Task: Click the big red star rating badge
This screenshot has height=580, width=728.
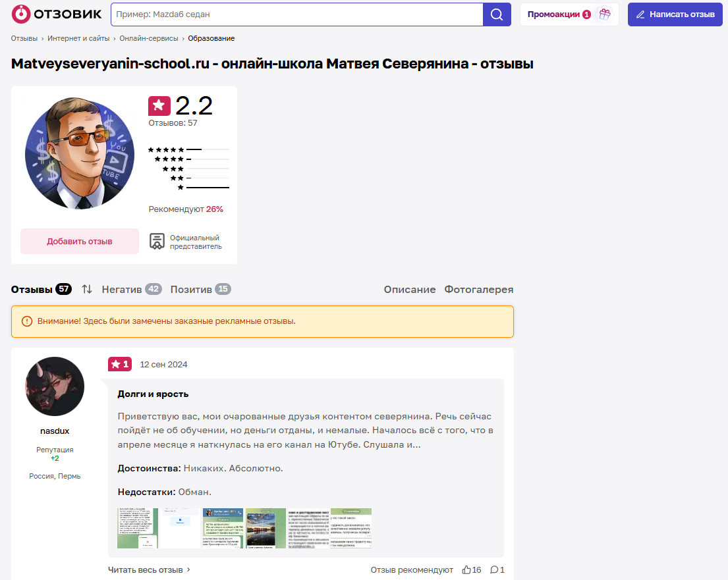Action: 159,106
